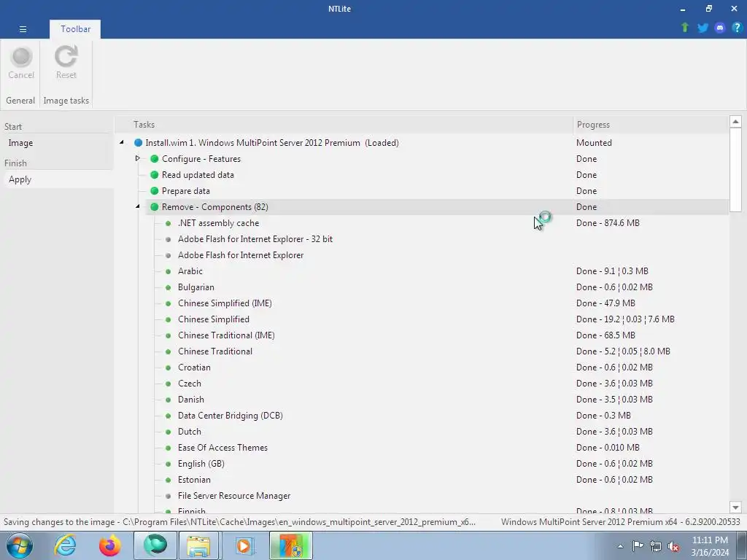
Task: Click the muted volume tray icon
Action: point(673,546)
